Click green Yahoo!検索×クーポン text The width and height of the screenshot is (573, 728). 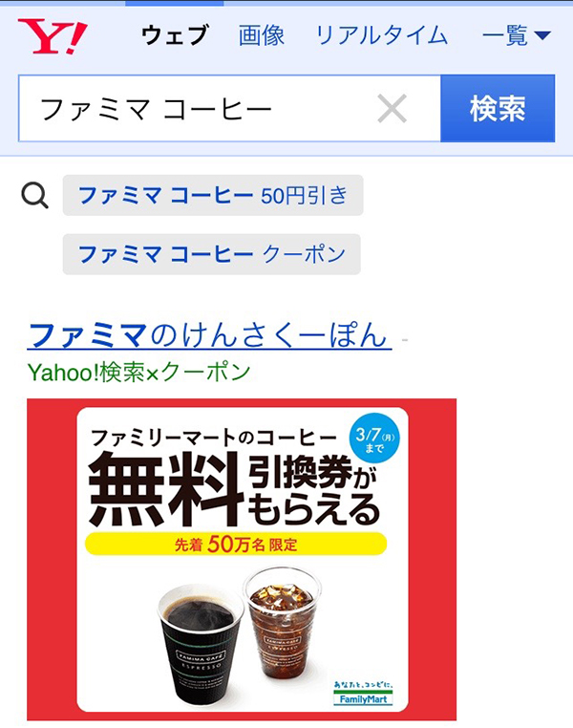click(138, 372)
